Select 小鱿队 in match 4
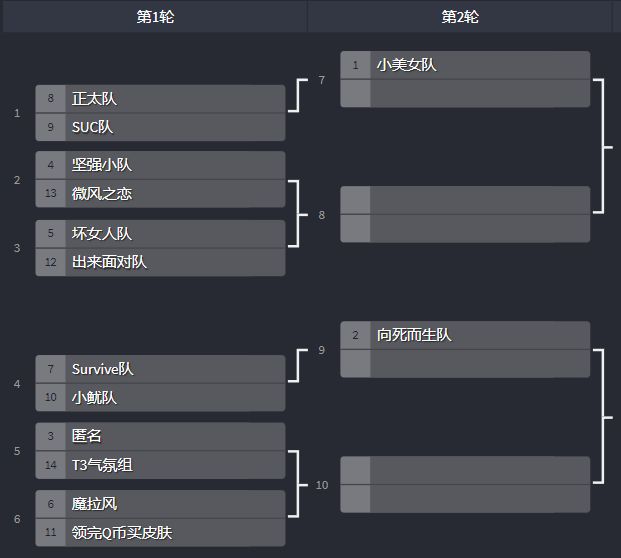This screenshot has width=621, height=558. click(x=160, y=398)
